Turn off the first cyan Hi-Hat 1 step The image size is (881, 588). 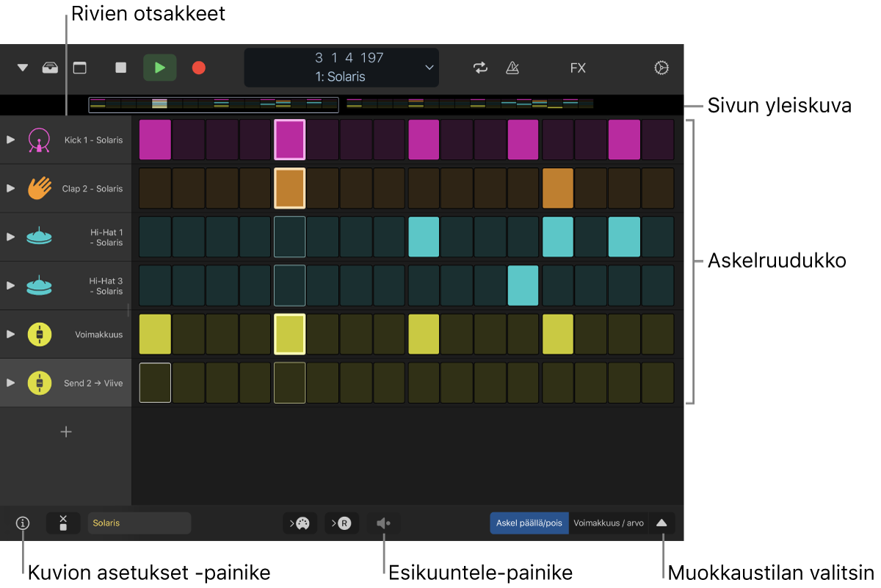[424, 236]
